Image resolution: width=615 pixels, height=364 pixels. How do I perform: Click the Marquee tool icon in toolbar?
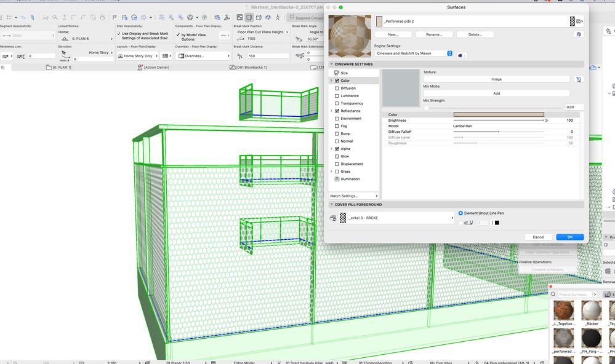[x=46, y=18]
